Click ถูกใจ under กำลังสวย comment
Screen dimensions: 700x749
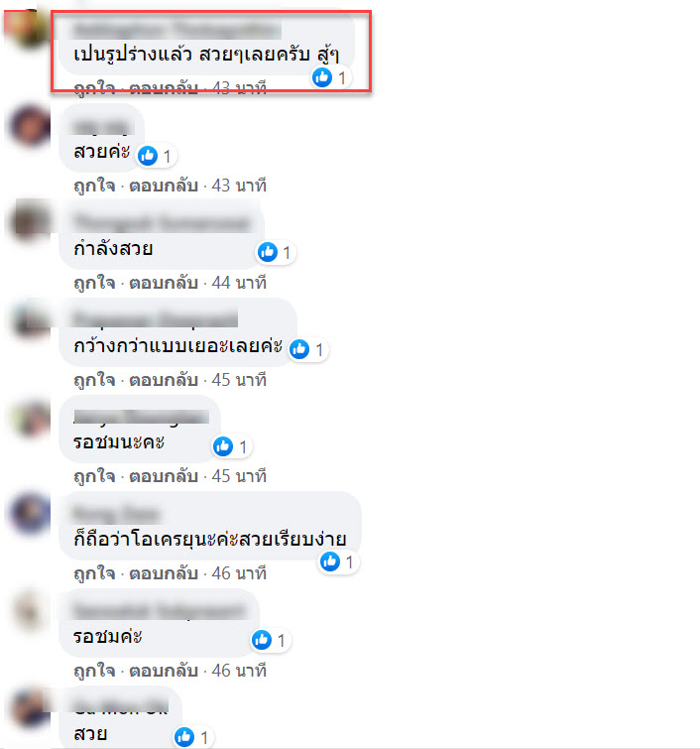pyautogui.click(x=94, y=283)
